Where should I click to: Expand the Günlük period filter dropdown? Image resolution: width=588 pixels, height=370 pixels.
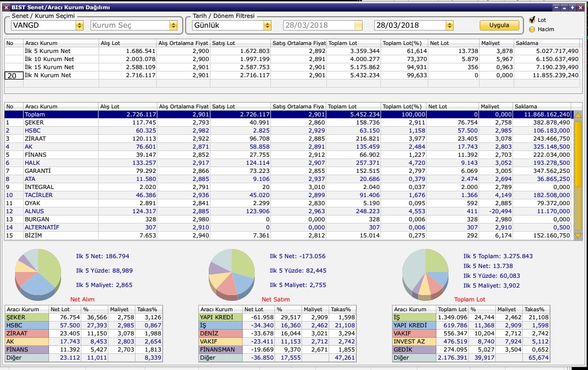coord(267,25)
